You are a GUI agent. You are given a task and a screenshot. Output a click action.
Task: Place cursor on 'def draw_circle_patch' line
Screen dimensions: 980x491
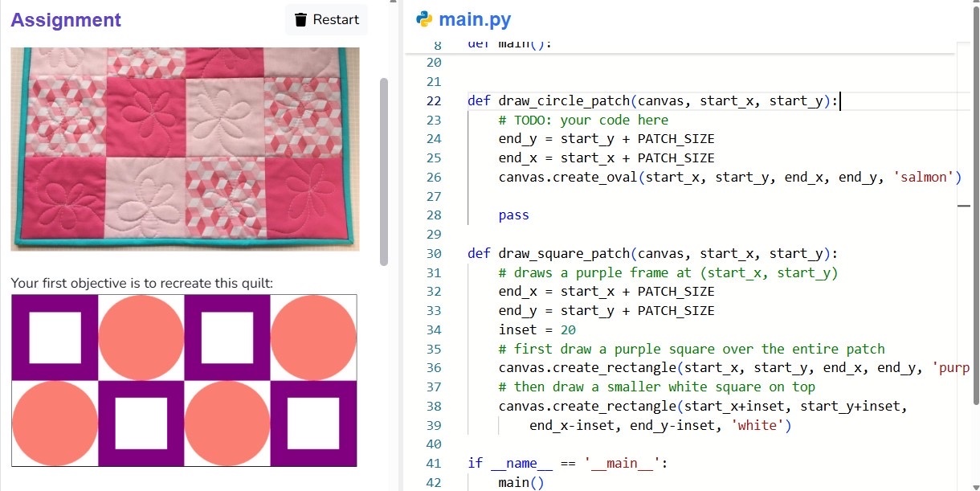coord(653,100)
